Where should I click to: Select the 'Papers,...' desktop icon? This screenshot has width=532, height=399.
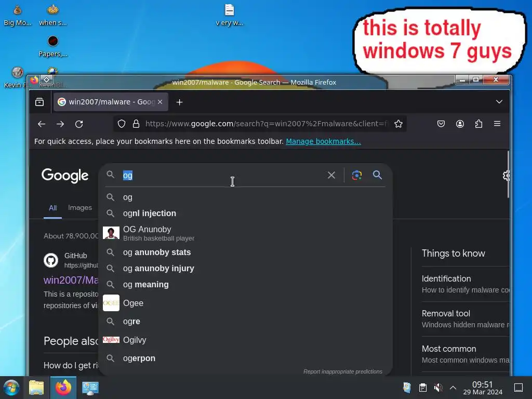53,46
